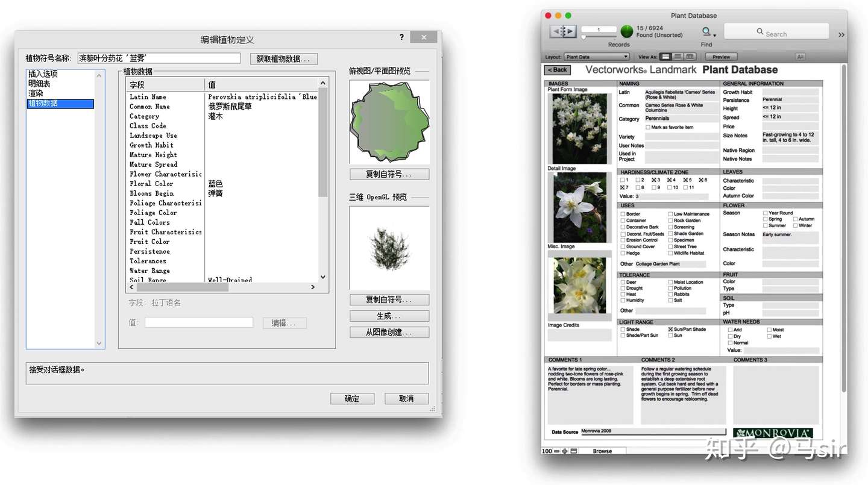Viewport: 868px width, 485px height.
Task: Click the 获取植物数据 button
Action: 283,59
